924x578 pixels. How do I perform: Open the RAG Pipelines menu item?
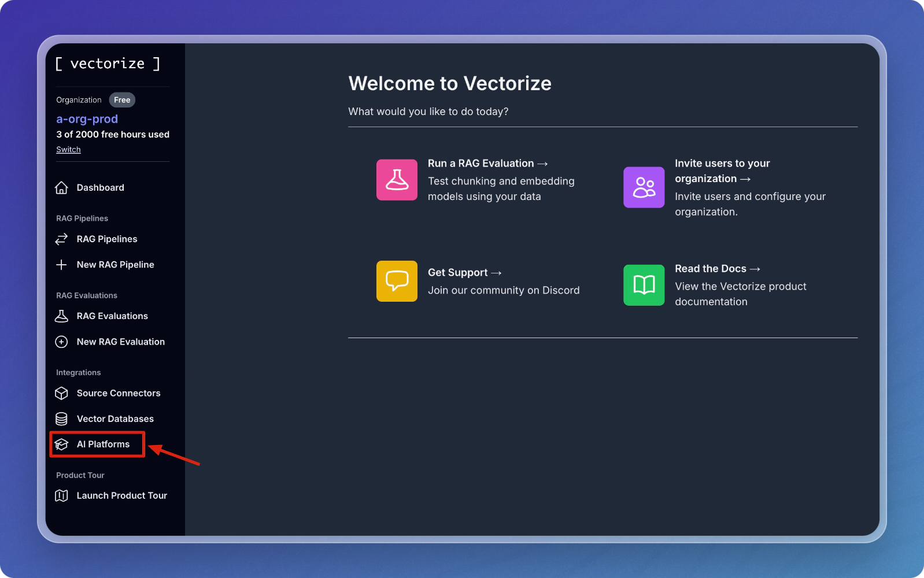107,239
